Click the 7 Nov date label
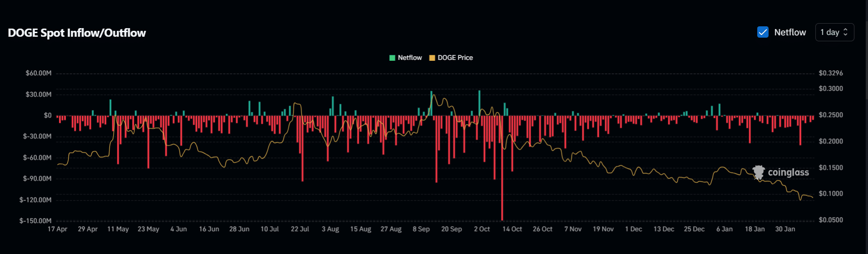Viewport: 868px width, 254px height. click(x=573, y=229)
